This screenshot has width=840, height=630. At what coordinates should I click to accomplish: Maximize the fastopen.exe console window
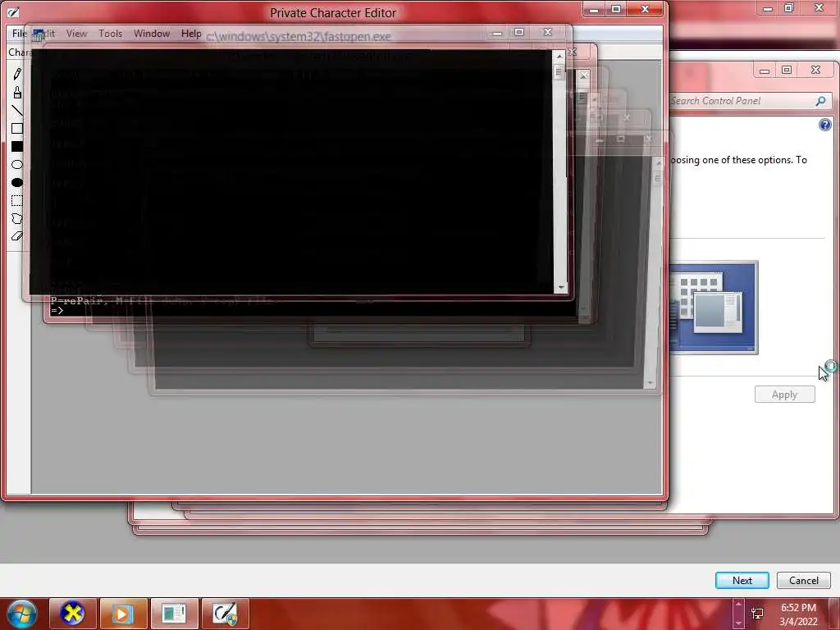(x=518, y=33)
